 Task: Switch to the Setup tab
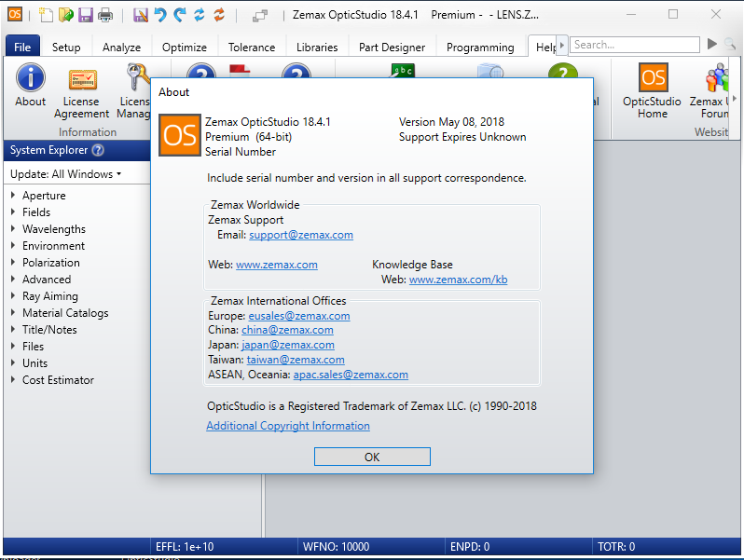(x=66, y=47)
